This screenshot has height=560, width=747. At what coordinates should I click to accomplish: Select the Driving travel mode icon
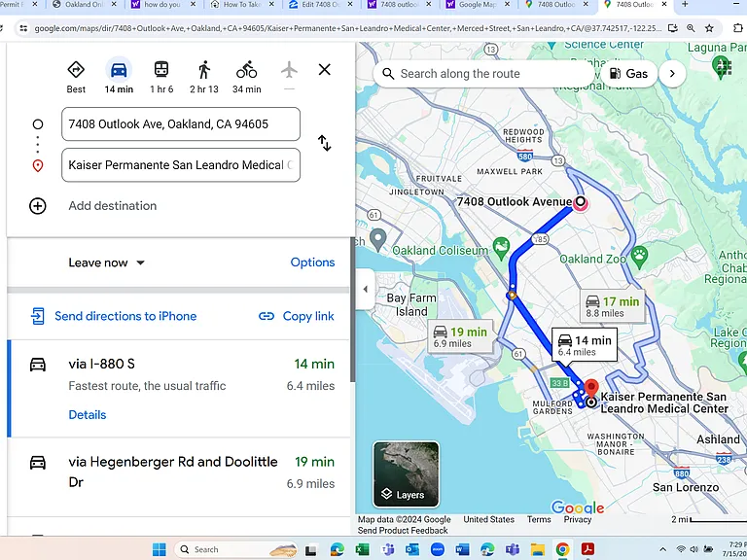coord(119,70)
